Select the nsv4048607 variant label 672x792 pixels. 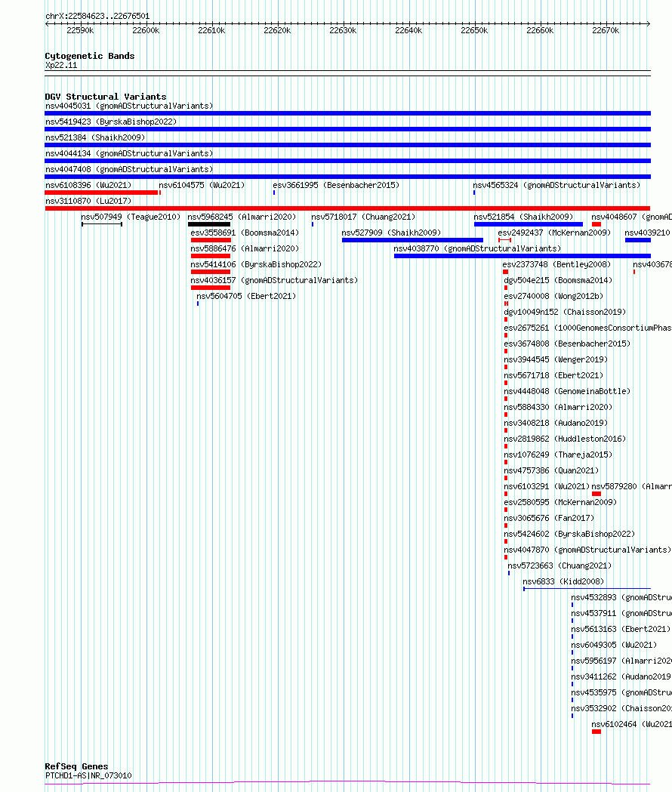click(631, 217)
